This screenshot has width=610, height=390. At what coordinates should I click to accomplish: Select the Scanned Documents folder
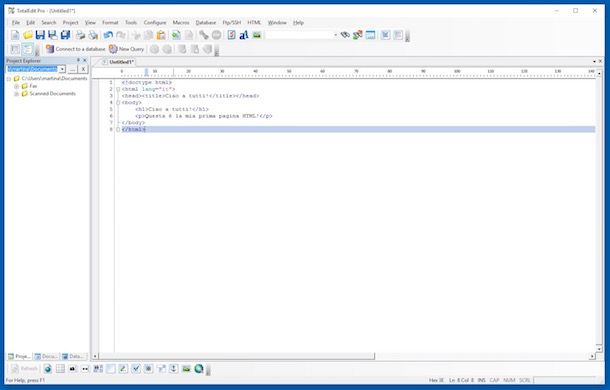coord(53,94)
